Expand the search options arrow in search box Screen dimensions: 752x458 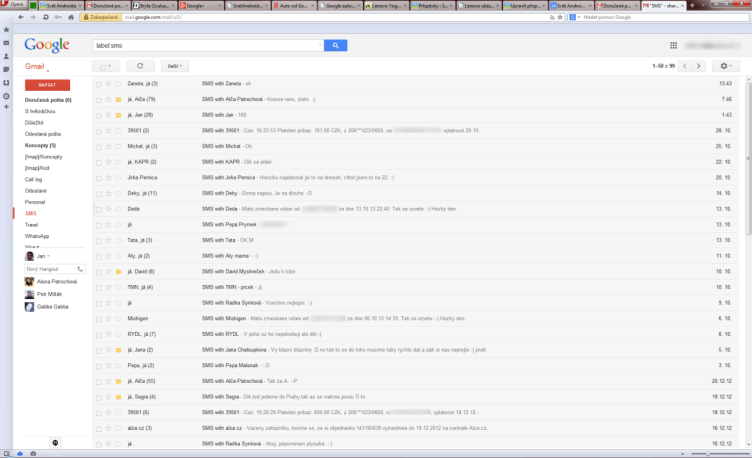point(320,46)
